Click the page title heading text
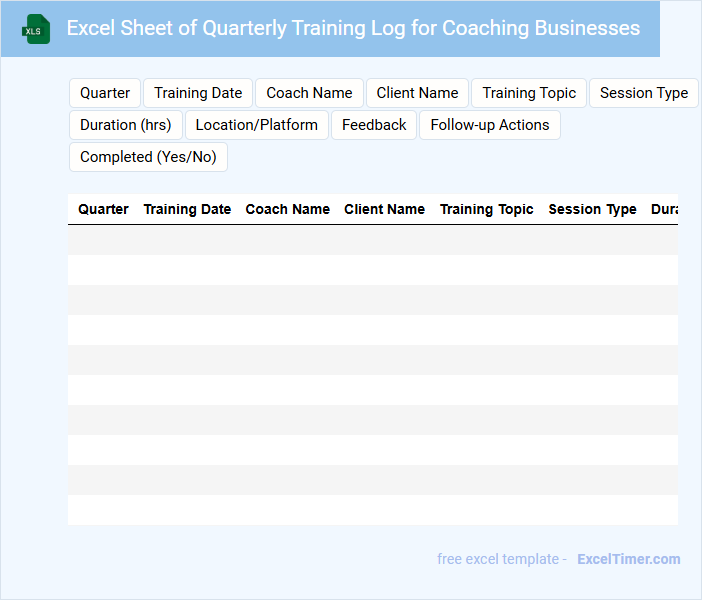 [x=353, y=28]
